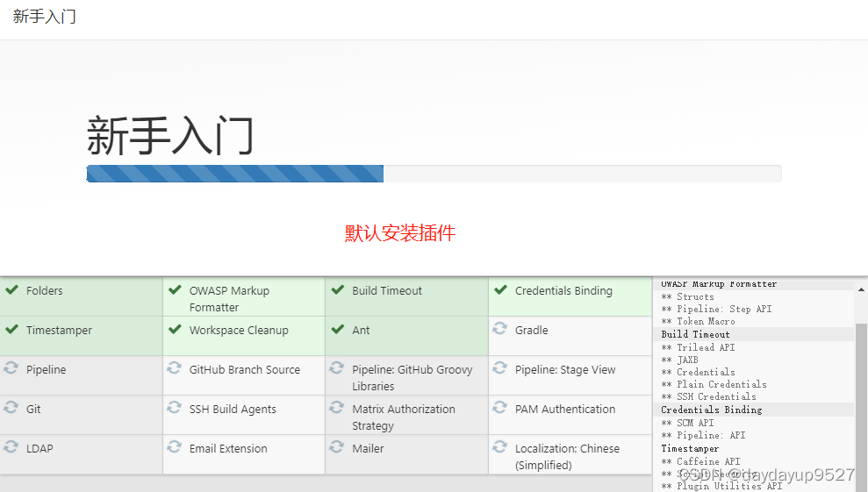
Task: Select the SSH Build Agents label
Action: [x=233, y=409]
